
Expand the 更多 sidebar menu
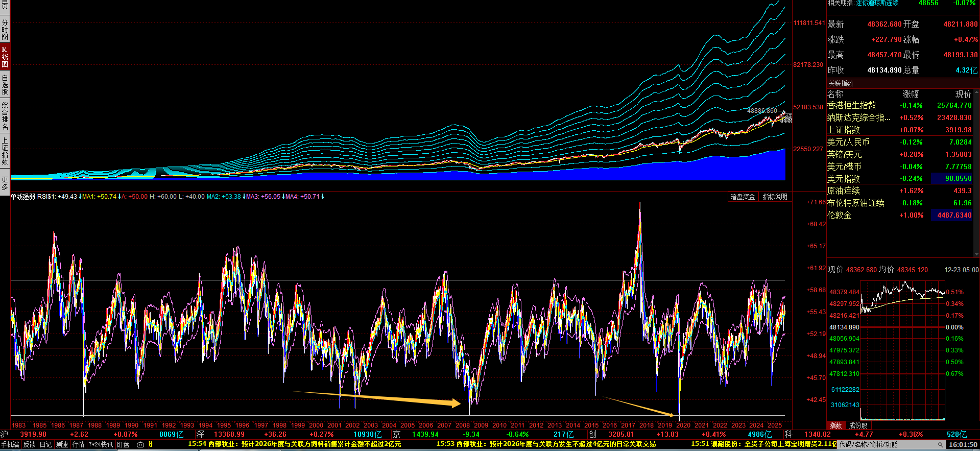[5, 183]
